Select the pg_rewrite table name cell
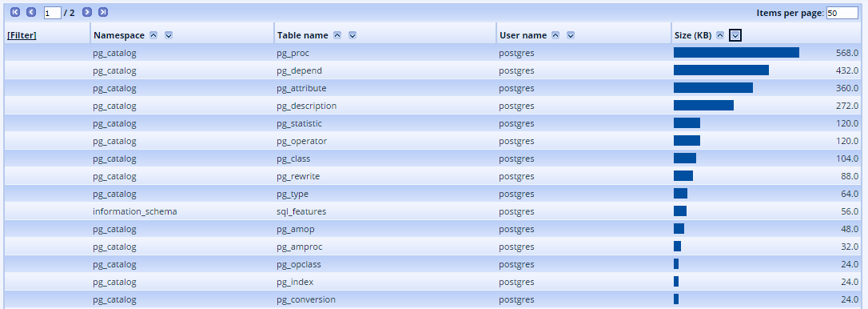The image size is (868, 309). (x=298, y=176)
